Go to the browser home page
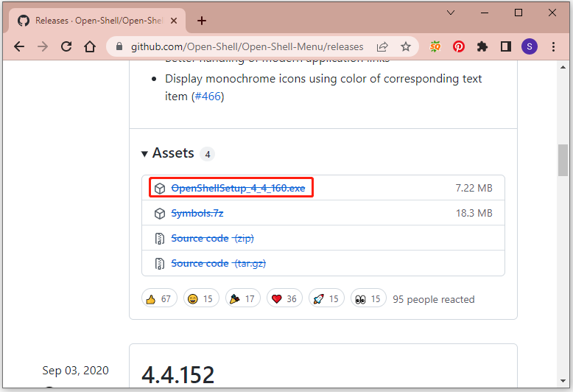This screenshot has width=573, height=392. coord(90,46)
